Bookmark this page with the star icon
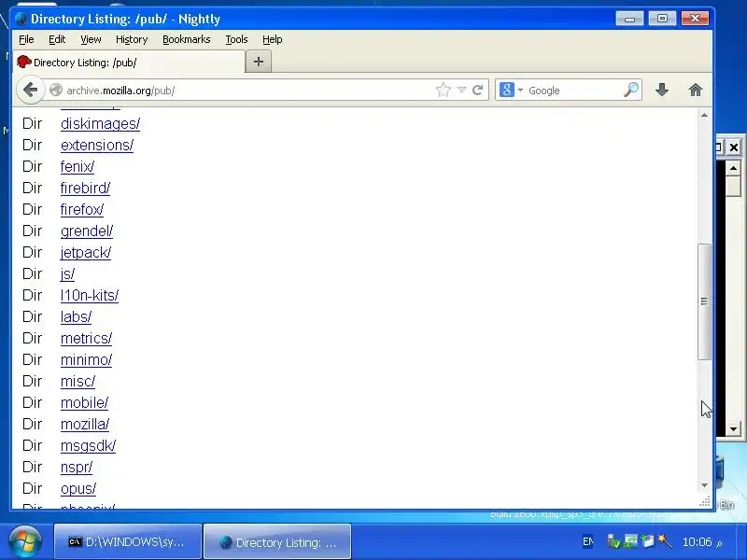The image size is (747, 560). click(443, 90)
